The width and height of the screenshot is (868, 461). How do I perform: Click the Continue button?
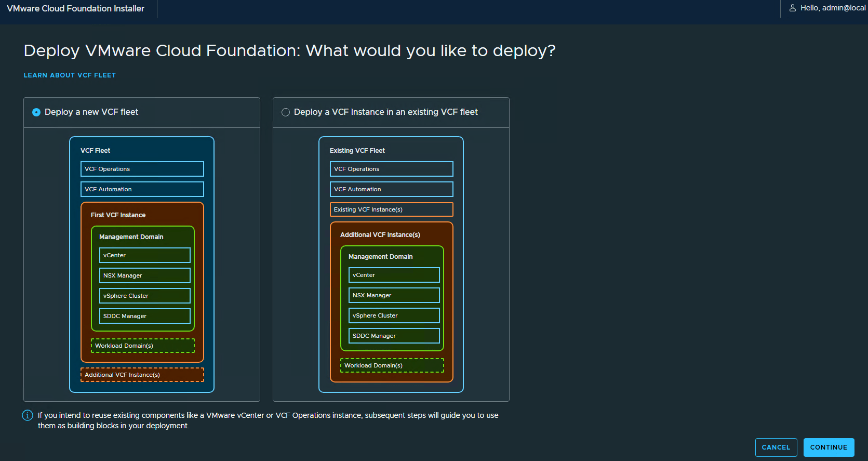coord(829,447)
